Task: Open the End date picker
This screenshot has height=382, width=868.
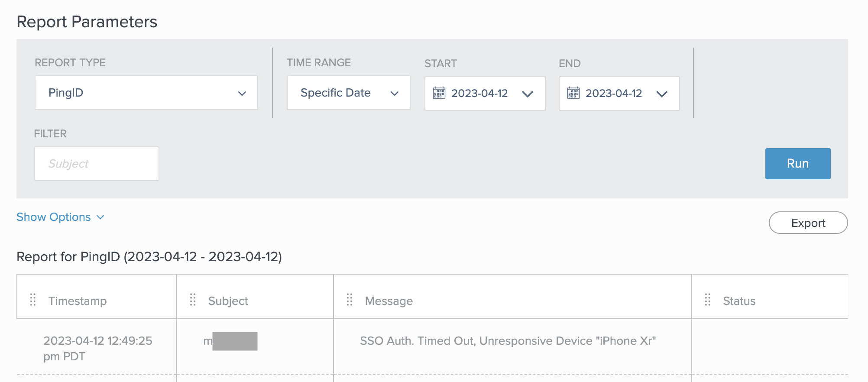Action: pos(619,94)
